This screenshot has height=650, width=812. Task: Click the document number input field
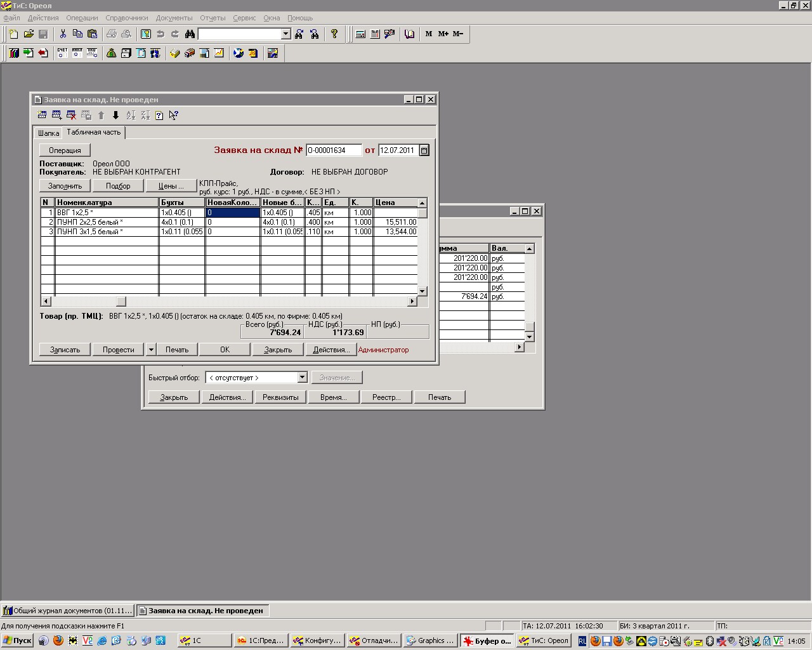[334, 150]
